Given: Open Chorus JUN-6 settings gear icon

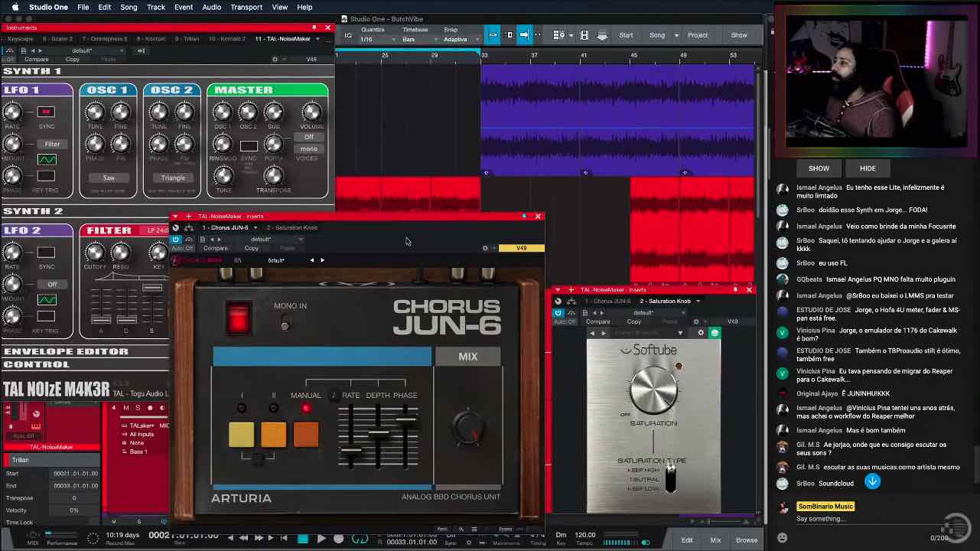Looking at the screenshot, I should (485, 248).
